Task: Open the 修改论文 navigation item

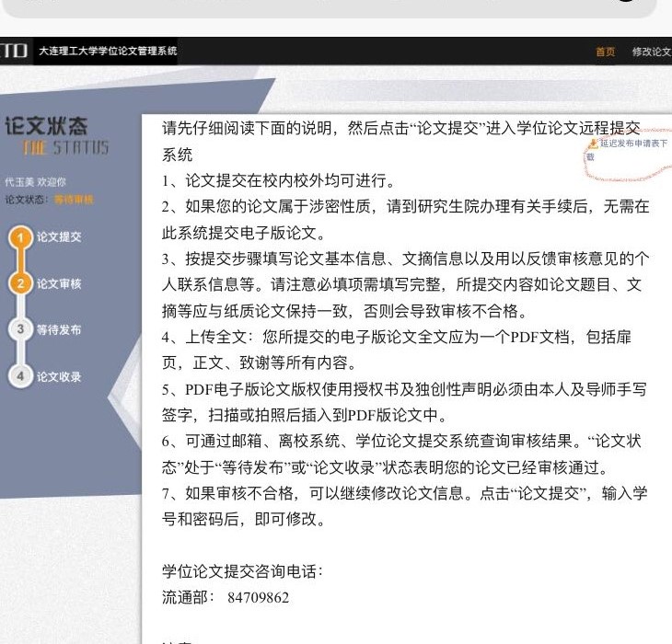Action: [651, 52]
